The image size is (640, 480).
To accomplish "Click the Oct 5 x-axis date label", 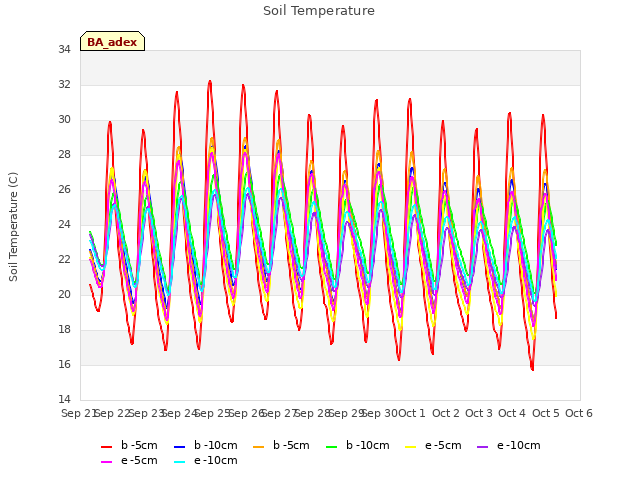I will point(546,413).
